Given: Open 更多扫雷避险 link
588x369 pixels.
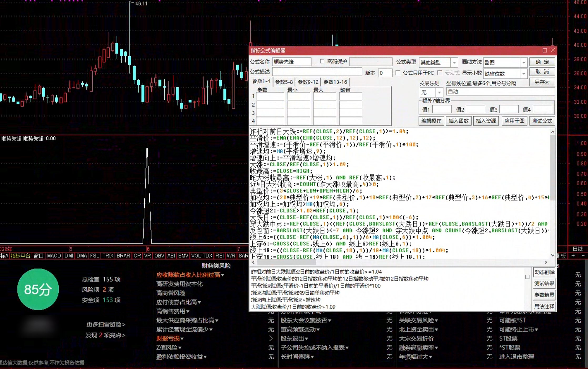Looking at the screenshot, I should point(106,324).
